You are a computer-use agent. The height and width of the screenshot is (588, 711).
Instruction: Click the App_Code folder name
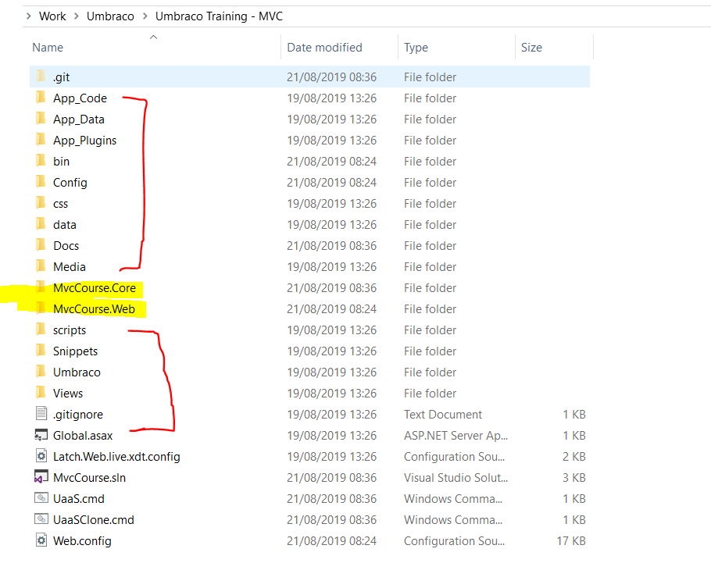pyautogui.click(x=80, y=98)
